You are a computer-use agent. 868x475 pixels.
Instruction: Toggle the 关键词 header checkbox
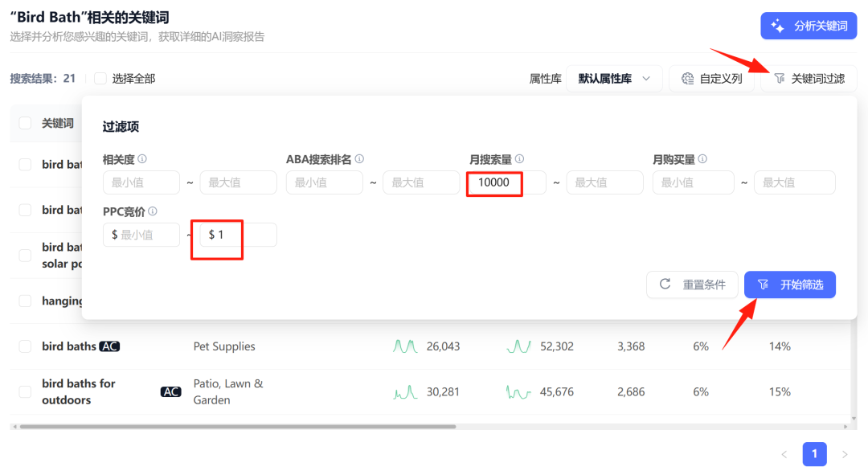[25, 123]
